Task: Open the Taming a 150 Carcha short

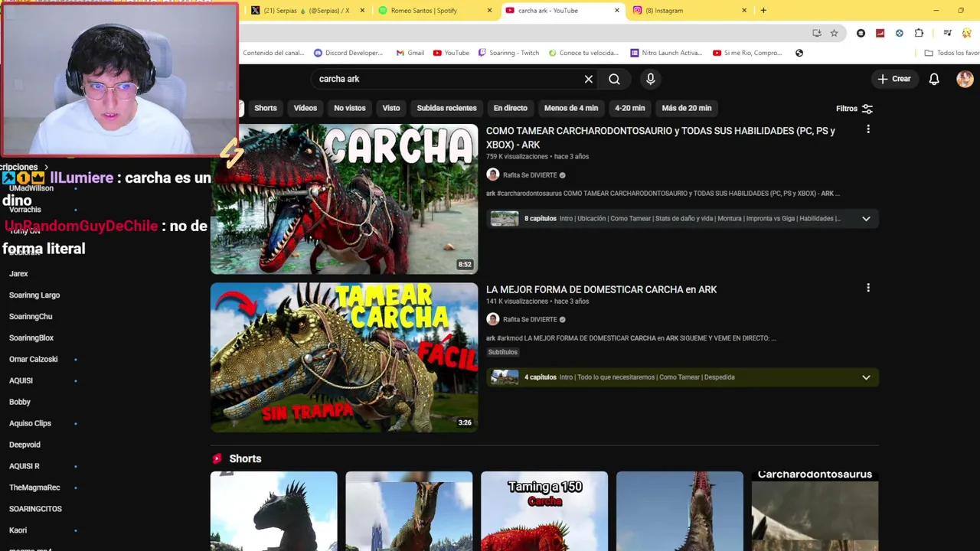Action: (x=544, y=511)
